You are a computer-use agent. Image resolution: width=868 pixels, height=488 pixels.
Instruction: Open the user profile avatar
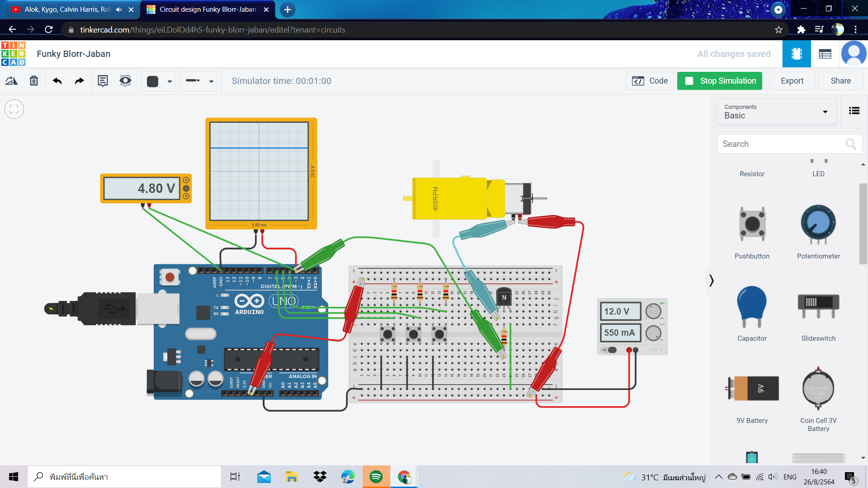coord(854,54)
